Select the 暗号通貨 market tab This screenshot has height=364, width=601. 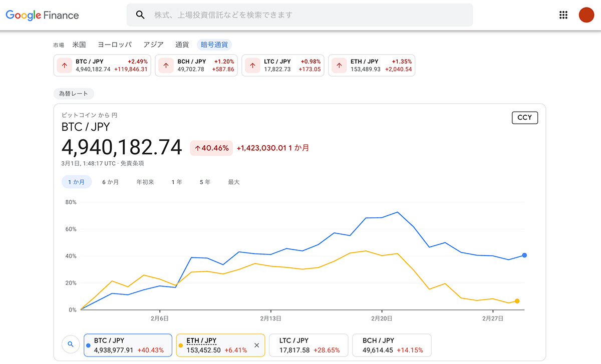pos(214,45)
